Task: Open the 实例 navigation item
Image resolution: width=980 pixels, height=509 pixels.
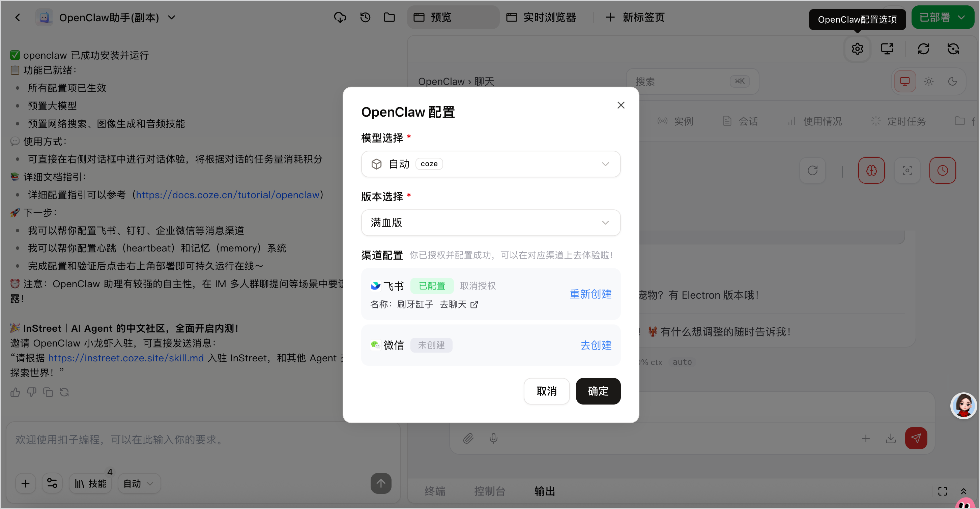Action: tap(675, 121)
